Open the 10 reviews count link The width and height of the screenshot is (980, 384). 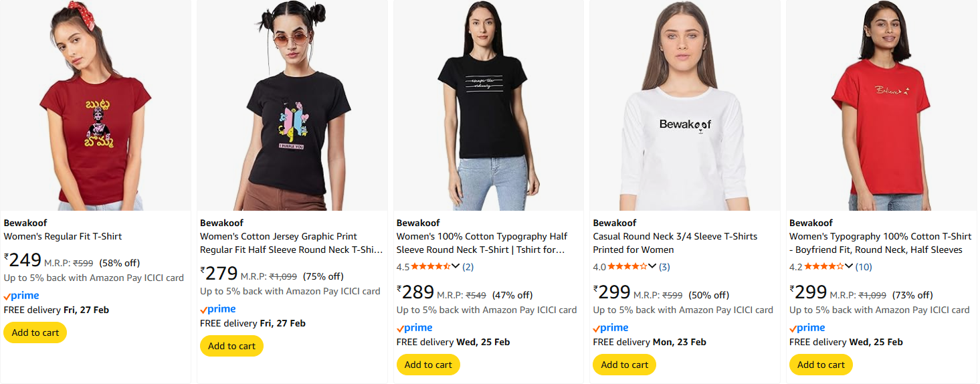point(864,267)
